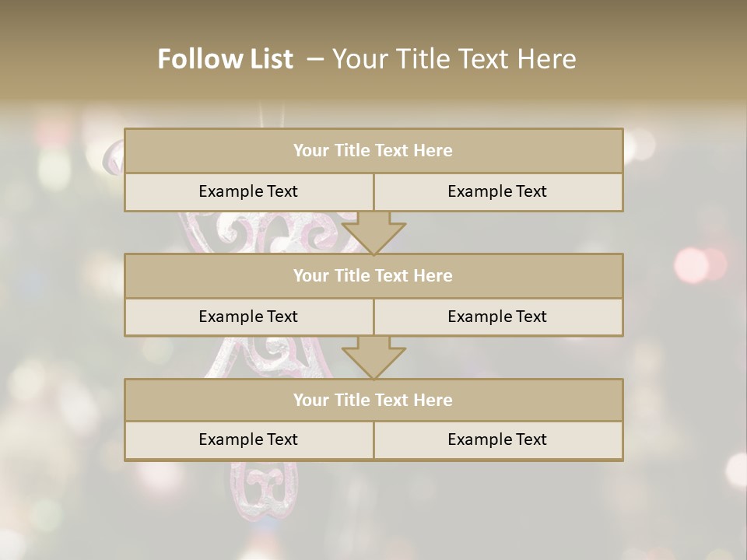Select the bold "Follow List" heading text

pos(226,59)
